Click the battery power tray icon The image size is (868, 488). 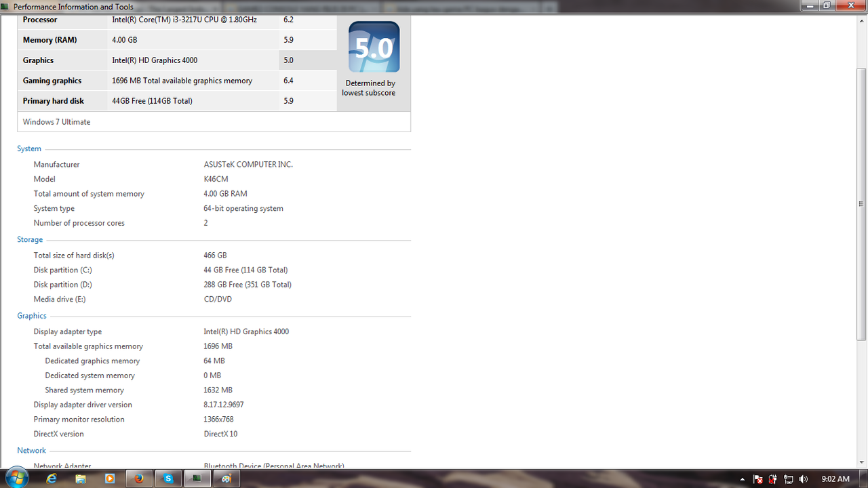(773, 479)
